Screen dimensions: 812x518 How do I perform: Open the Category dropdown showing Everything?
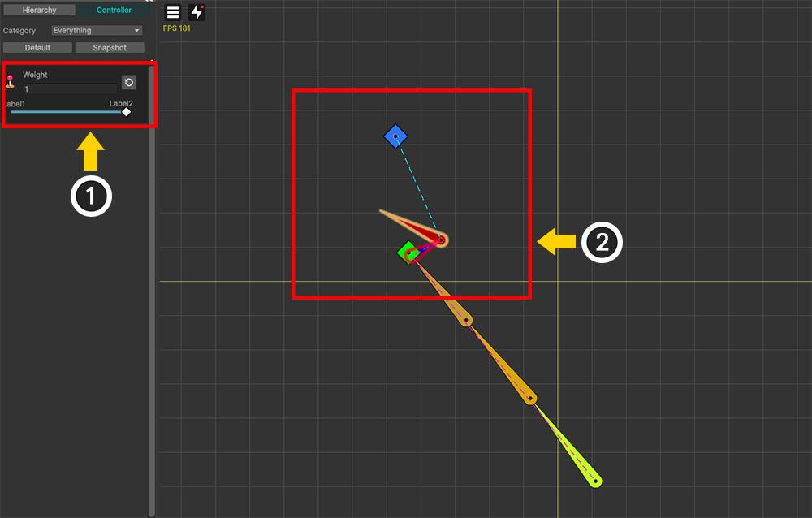click(x=96, y=31)
